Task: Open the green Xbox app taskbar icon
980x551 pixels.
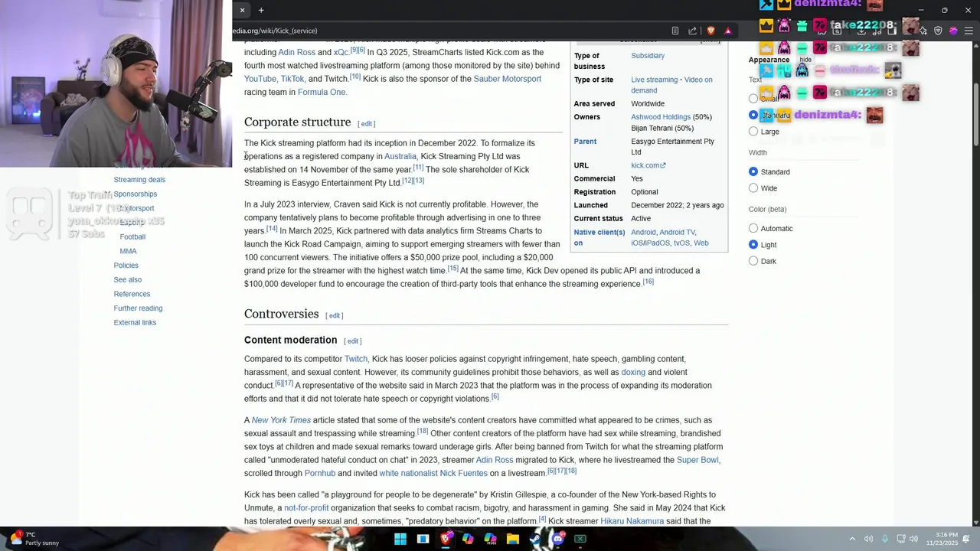Action: click(x=580, y=539)
